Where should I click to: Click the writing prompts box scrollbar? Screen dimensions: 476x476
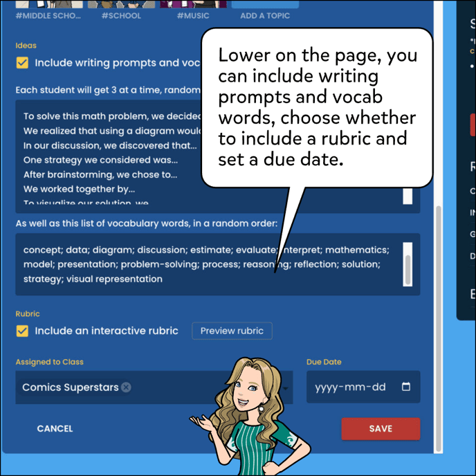pos(408,196)
